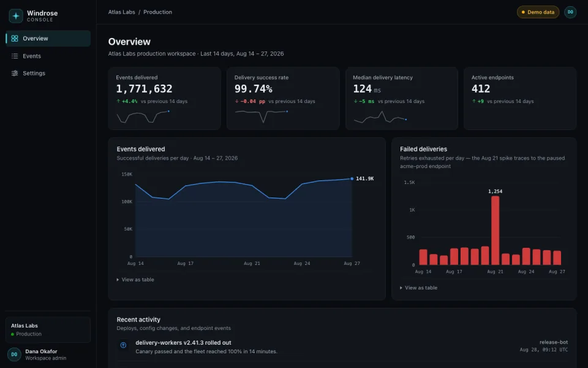Click the green Production status dot
This screenshot has width=588, height=368.
12,334
